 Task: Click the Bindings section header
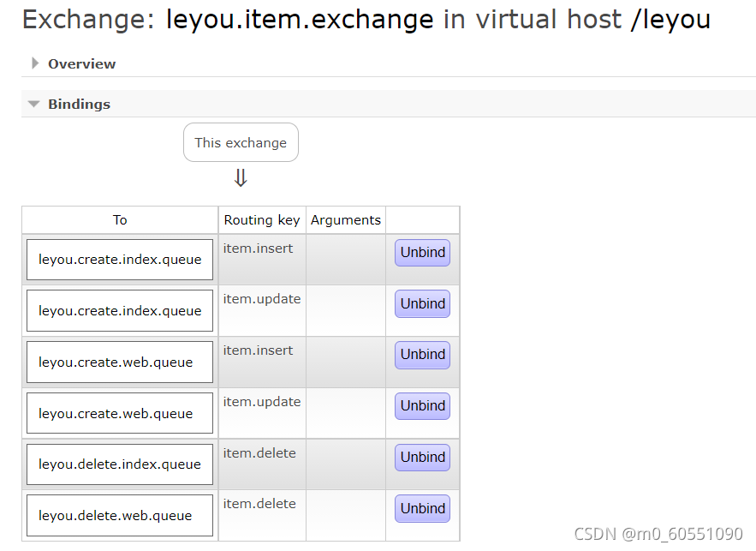(79, 104)
